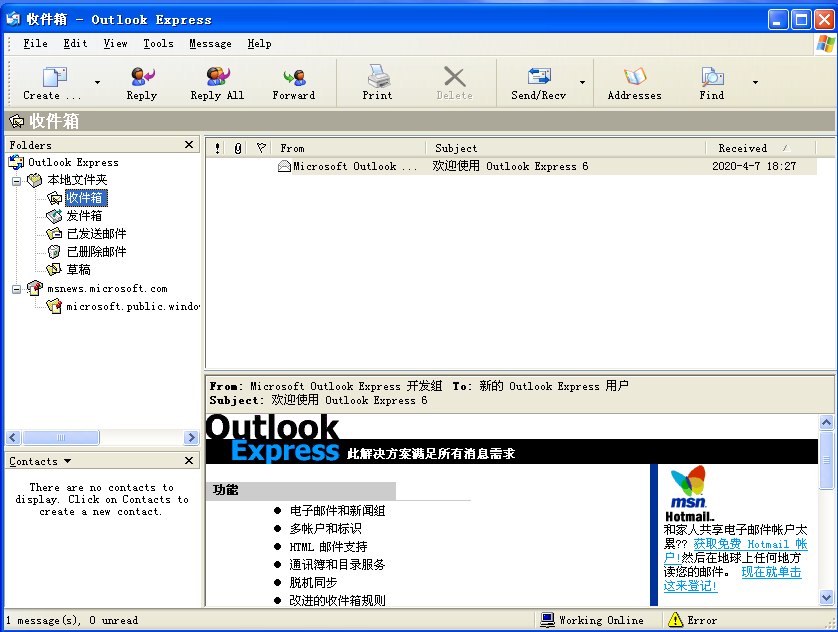
Task: Select the 草稿 drafts folder
Action: click(x=78, y=270)
